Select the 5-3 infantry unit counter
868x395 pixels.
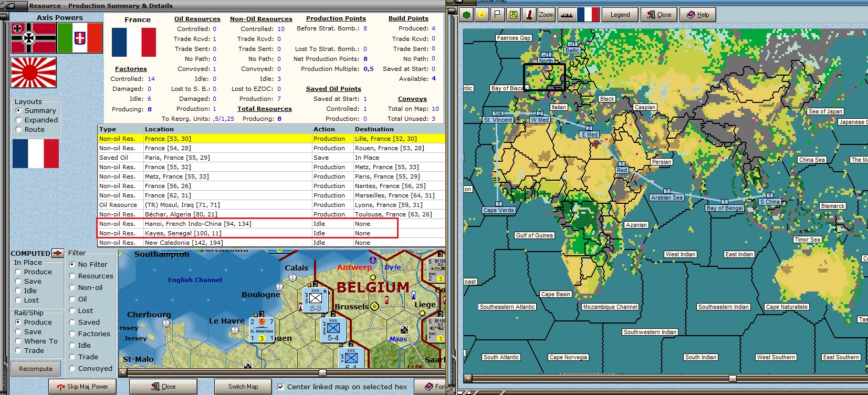click(x=316, y=299)
